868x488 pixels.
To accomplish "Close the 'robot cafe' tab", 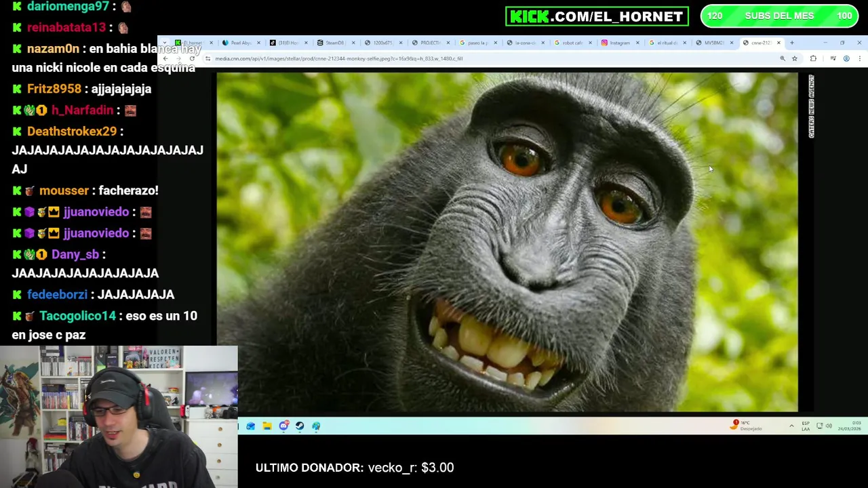I will tap(590, 43).
